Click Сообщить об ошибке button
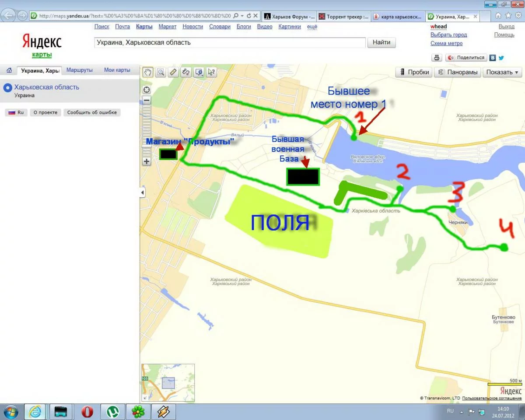This screenshot has height=420, width=525. (x=92, y=112)
